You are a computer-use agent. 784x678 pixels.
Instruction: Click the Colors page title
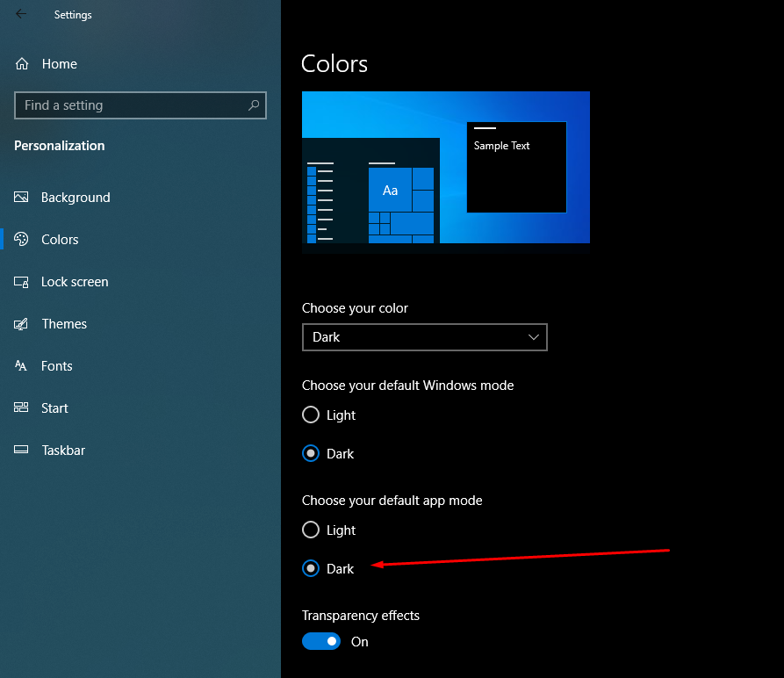334,64
